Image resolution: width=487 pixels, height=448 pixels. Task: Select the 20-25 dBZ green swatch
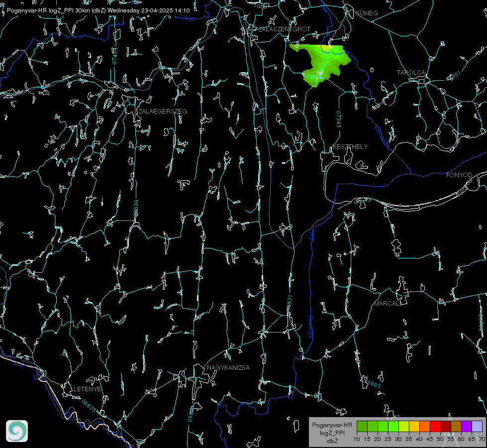383,426
